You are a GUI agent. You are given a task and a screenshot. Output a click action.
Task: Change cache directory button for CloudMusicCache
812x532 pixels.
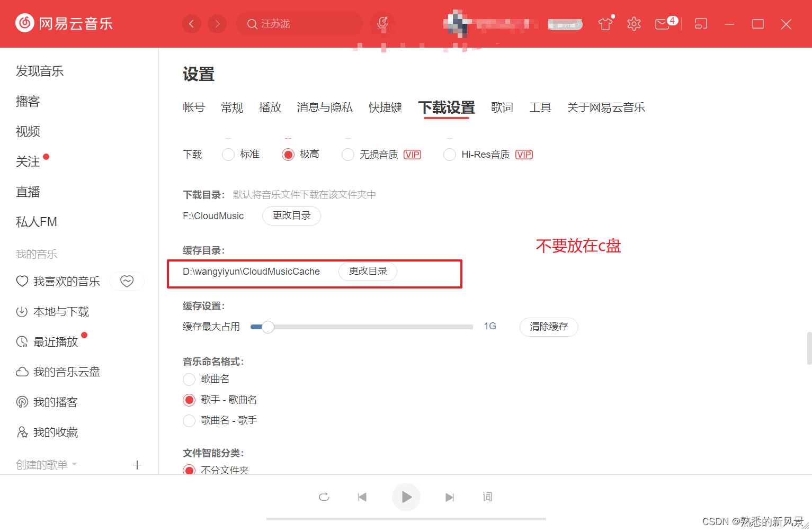click(368, 271)
